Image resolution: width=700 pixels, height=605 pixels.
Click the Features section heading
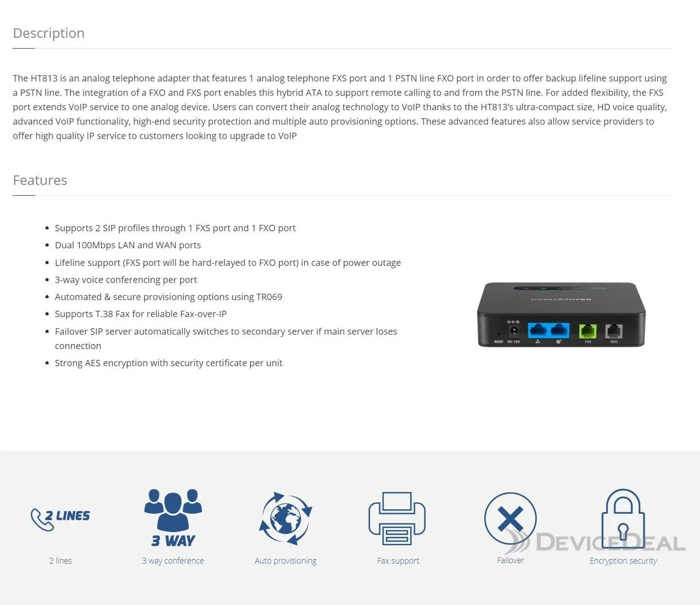[40, 180]
